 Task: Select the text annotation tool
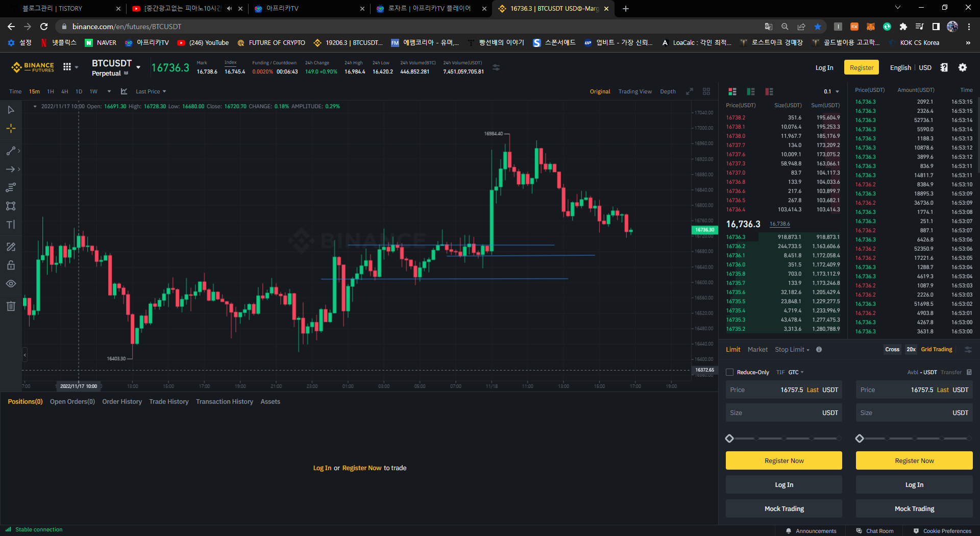click(x=11, y=225)
